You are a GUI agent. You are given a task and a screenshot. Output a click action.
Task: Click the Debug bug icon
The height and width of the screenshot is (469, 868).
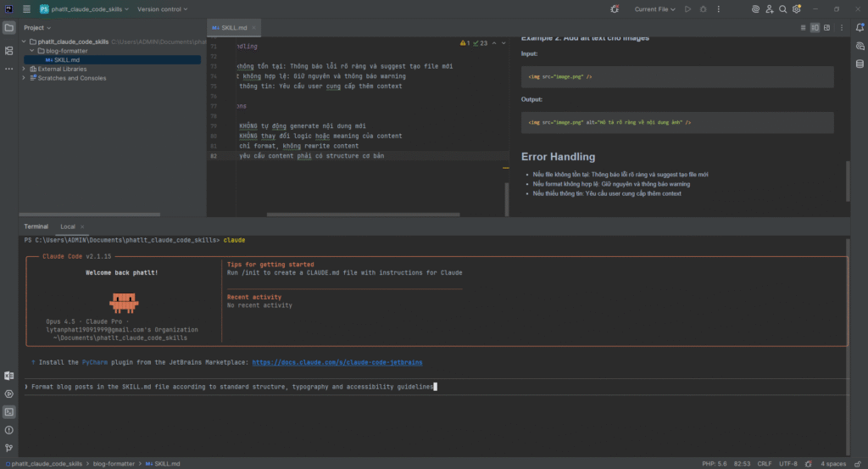pos(702,9)
